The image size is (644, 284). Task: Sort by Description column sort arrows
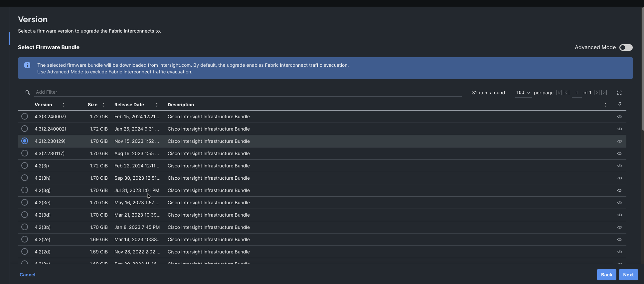tap(605, 105)
